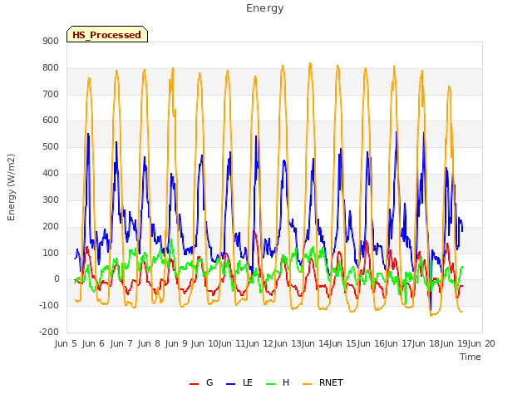Click the orange RNET legend swatch
This screenshot has height=399, width=532.
tap(307, 384)
